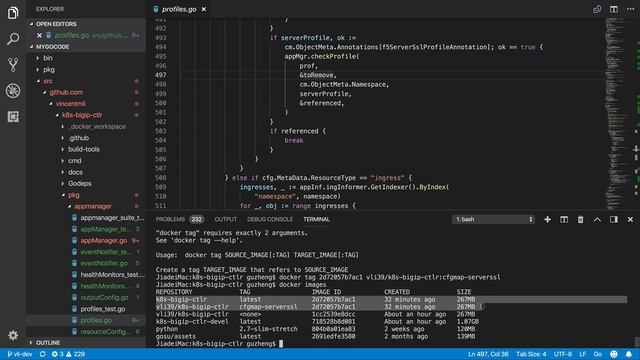Open the vli-dev branch picker
The width and height of the screenshot is (640, 360).
click(x=20, y=354)
